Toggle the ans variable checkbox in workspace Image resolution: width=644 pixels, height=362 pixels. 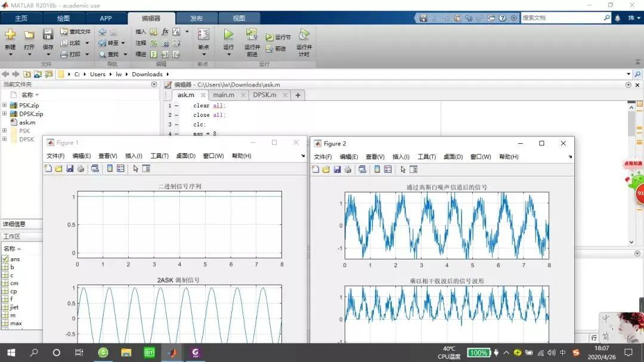click(5, 259)
